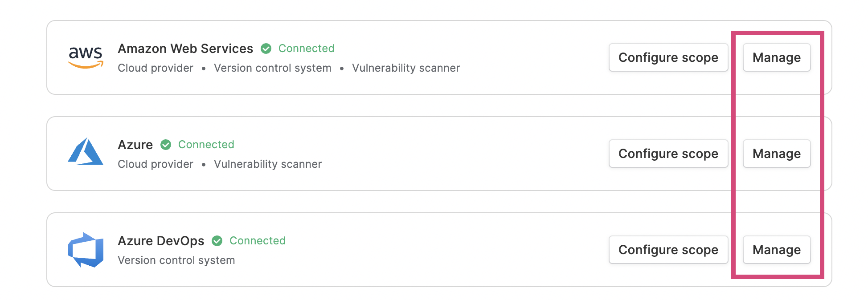868x300 pixels.
Task: Click Amazon Web Services green check icon
Action: [266, 49]
